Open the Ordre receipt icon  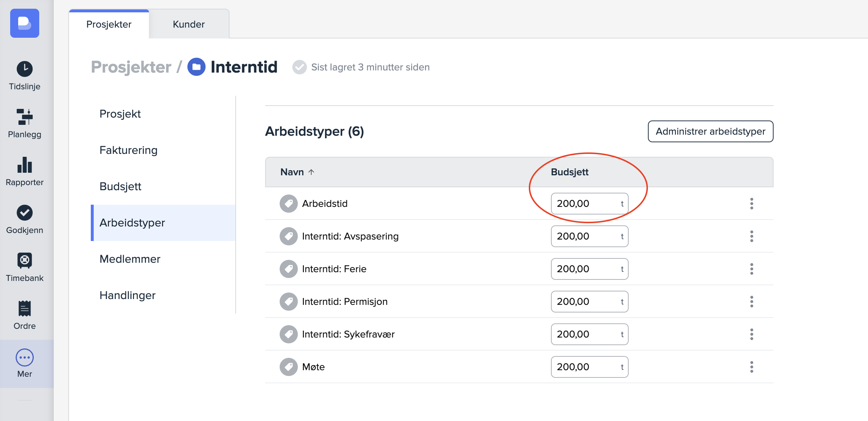(25, 308)
